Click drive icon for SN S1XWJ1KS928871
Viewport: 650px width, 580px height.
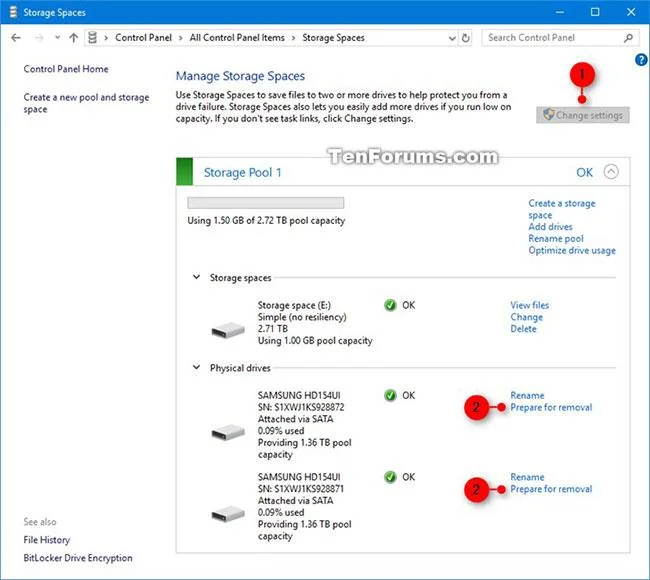(228, 514)
